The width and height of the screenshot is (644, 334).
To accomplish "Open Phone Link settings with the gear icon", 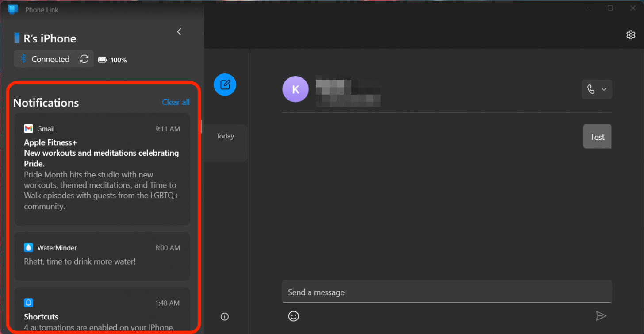I will 631,35.
